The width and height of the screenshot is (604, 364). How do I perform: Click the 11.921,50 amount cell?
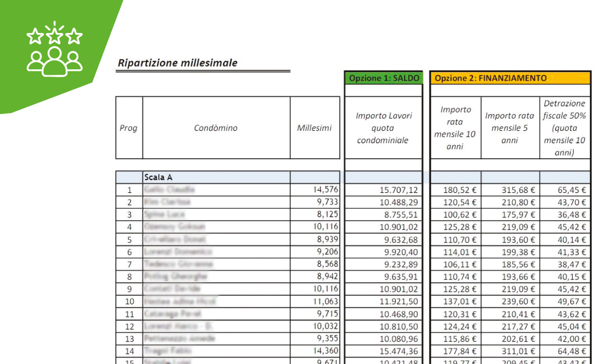(399, 301)
